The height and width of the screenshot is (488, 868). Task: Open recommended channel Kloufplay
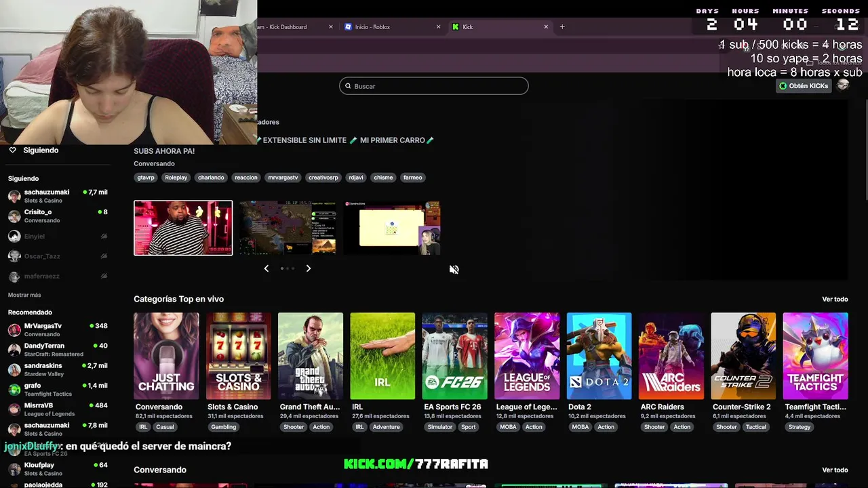(x=58, y=469)
